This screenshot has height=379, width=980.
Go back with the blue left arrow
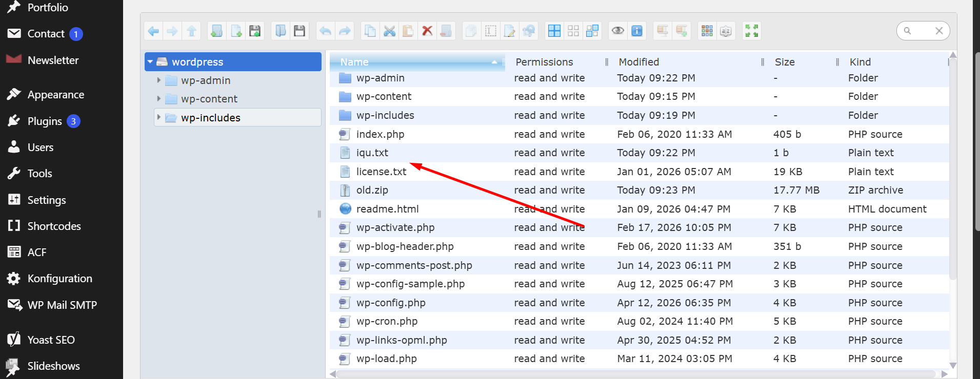pos(153,31)
